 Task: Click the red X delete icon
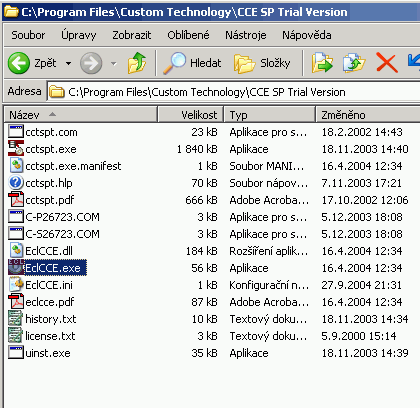387,62
